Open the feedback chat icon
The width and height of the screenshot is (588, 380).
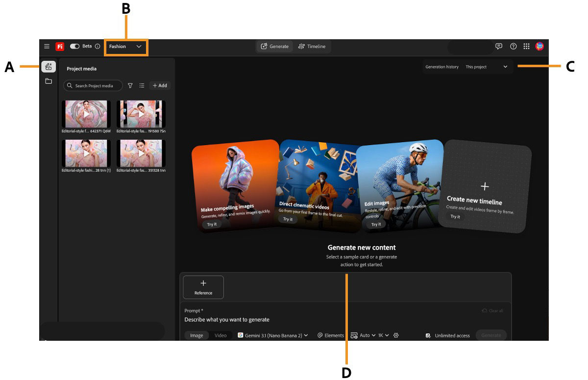point(499,47)
